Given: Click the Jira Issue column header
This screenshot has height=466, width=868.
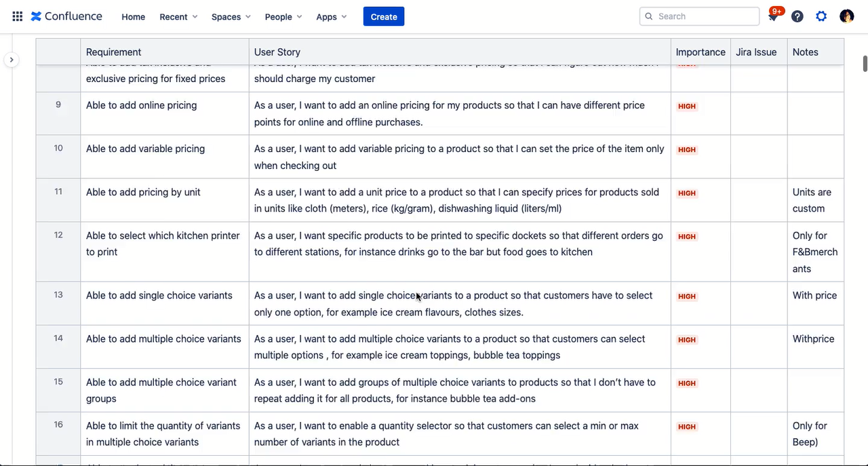Looking at the screenshot, I should (x=759, y=52).
